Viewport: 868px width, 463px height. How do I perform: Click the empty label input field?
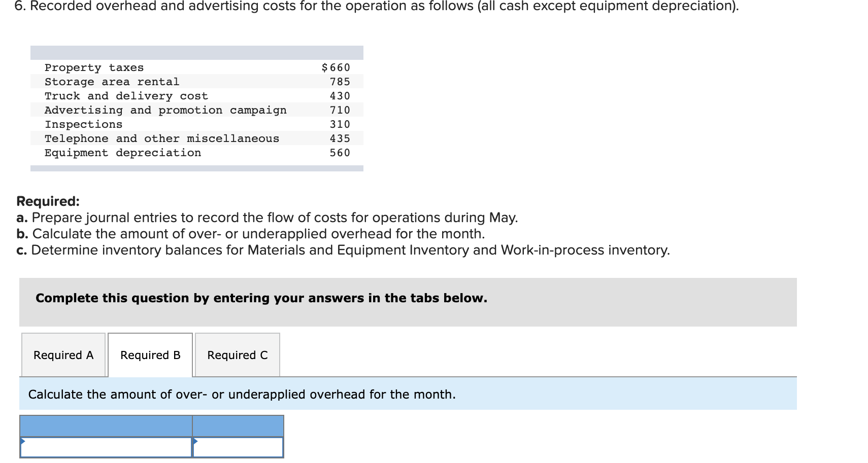pyautogui.click(x=107, y=448)
